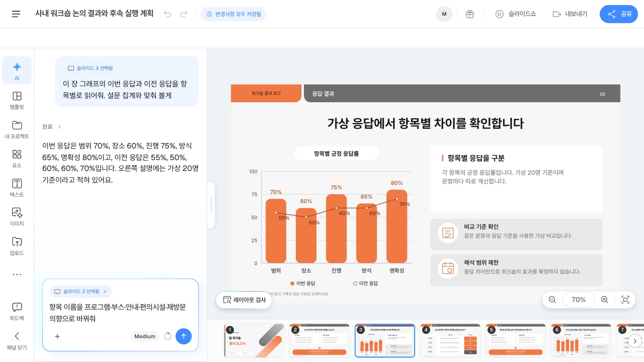Screen dimensions: 644x362
Task: Select the chart title 항목별 긍정 응답률
Action: [x=336, y=153]
